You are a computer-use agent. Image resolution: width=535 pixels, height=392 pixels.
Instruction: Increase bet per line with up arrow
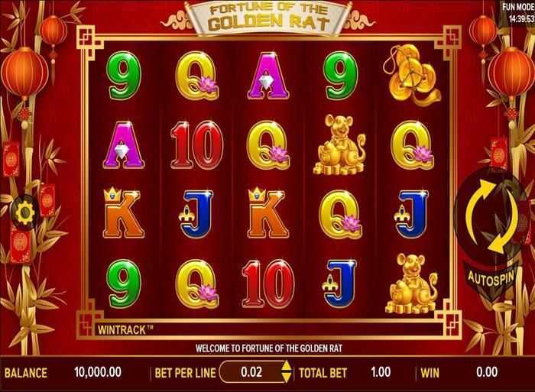click(287, 367)
